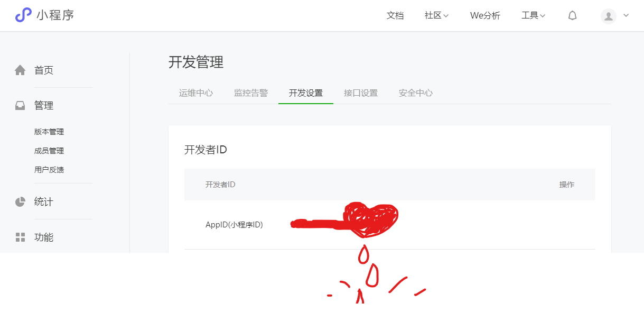
Task: Open the 文档 link in header
Action: click(x=395, y=16)
